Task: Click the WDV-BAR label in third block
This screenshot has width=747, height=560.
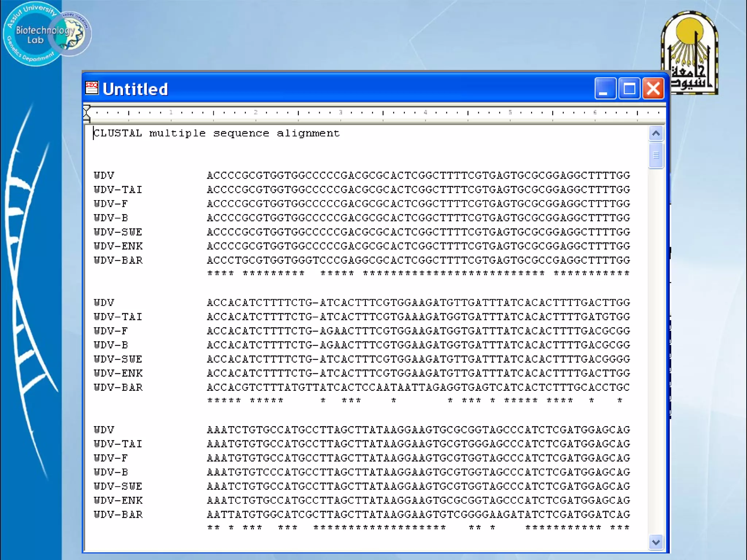Action: [x=118, y=514]
